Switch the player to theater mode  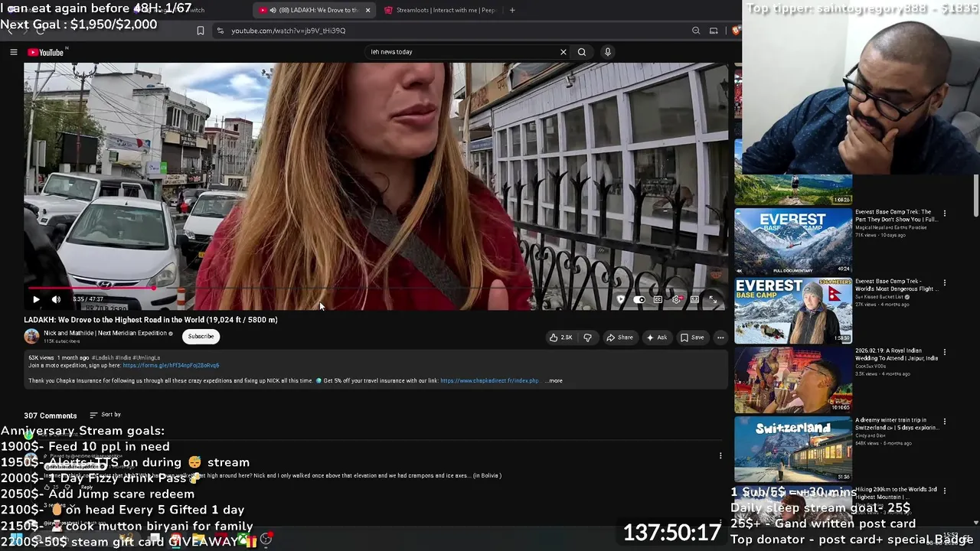694,299
